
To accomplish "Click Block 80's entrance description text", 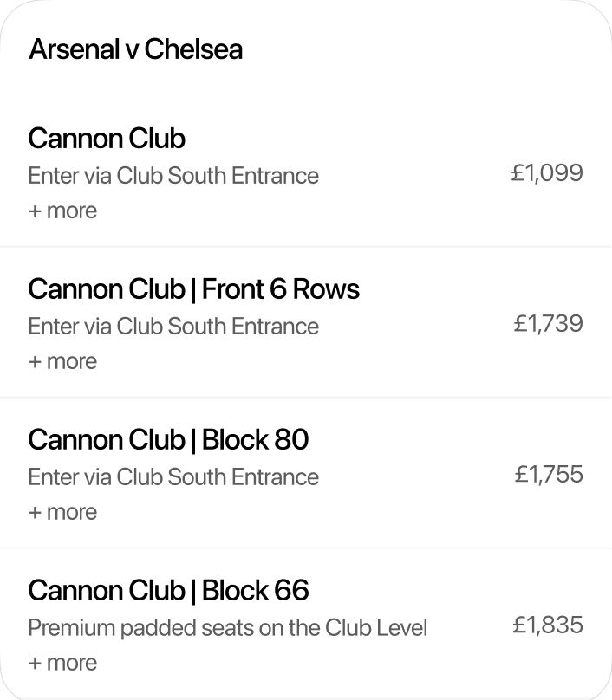I will click(x=173, y=477).
